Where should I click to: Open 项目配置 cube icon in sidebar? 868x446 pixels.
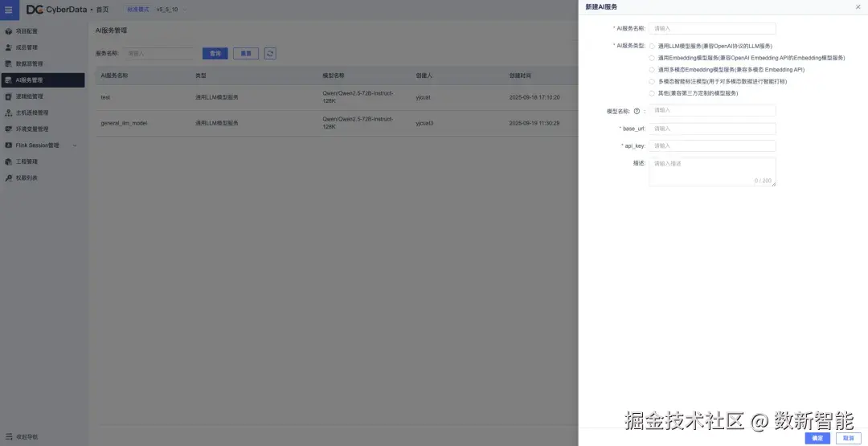tap(8, 31)
